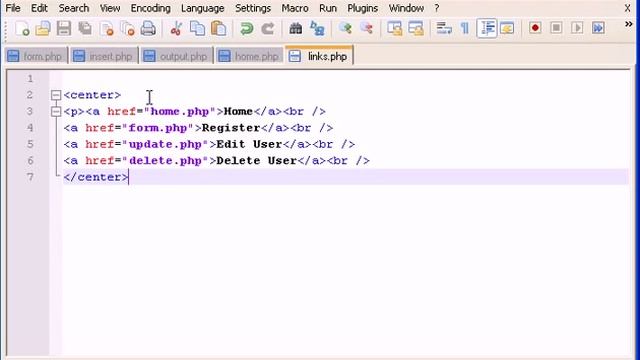Redo the edit with gray arrow
This screenshot has height=360, width=640.
(x=268, y=29)
